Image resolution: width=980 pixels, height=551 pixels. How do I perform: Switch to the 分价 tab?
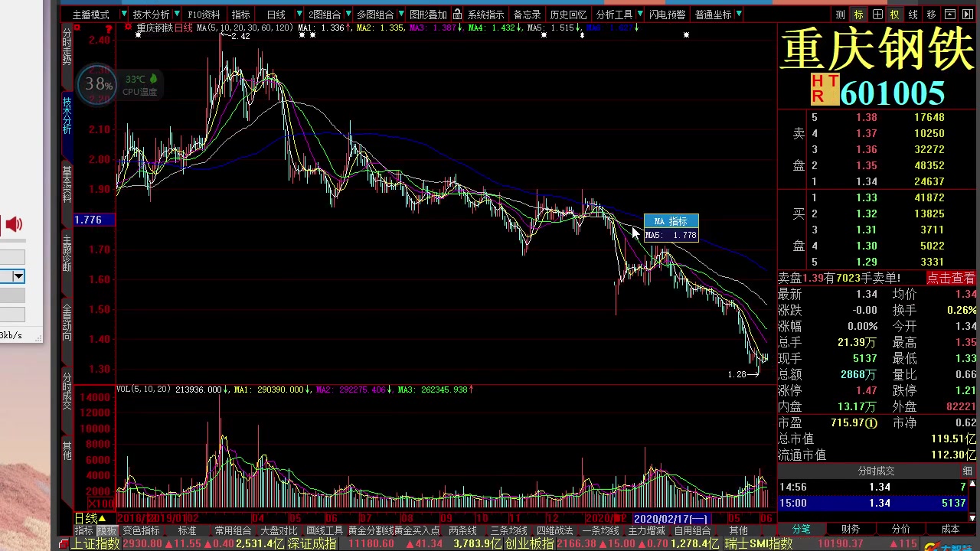pos(900,529)
